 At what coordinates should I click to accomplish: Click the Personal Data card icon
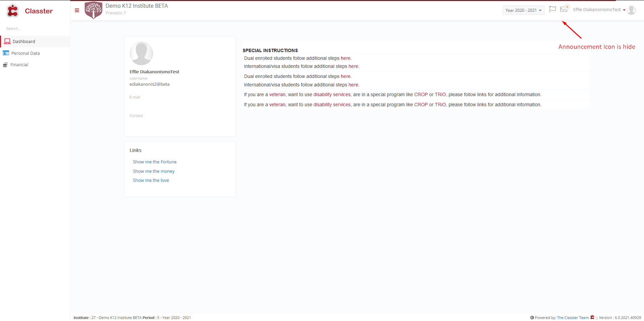click(6, 53)
